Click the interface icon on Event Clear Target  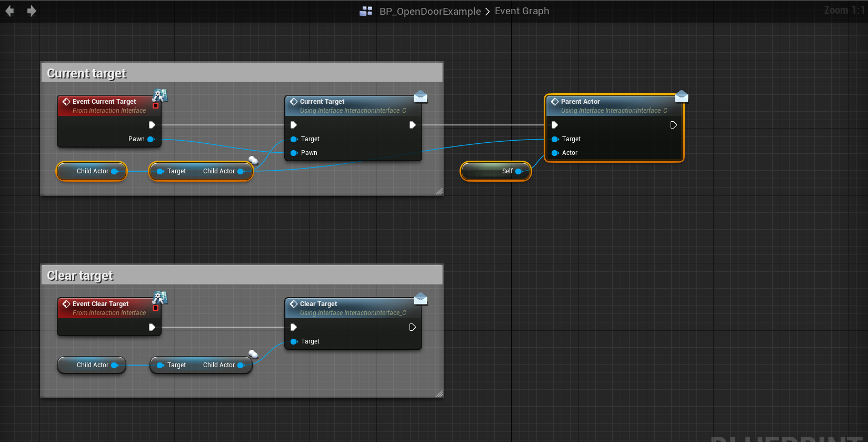(x=160, y=297)
